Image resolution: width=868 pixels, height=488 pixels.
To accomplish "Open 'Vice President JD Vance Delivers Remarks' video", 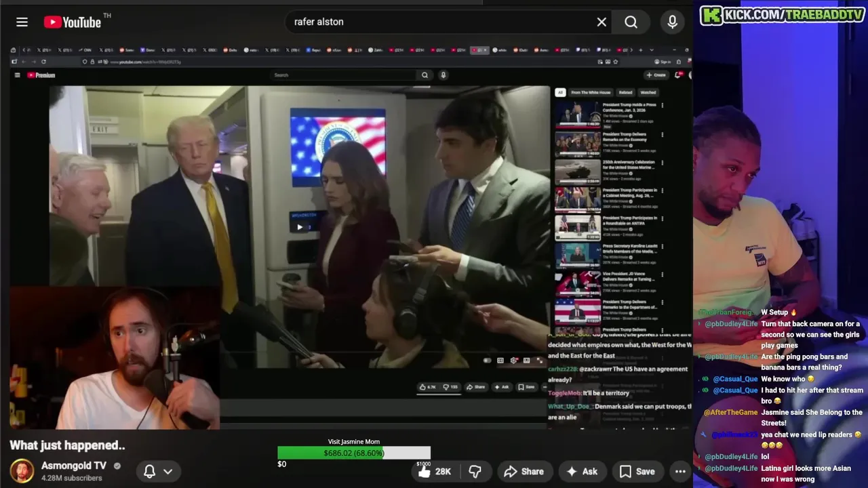I will (578, 284).
